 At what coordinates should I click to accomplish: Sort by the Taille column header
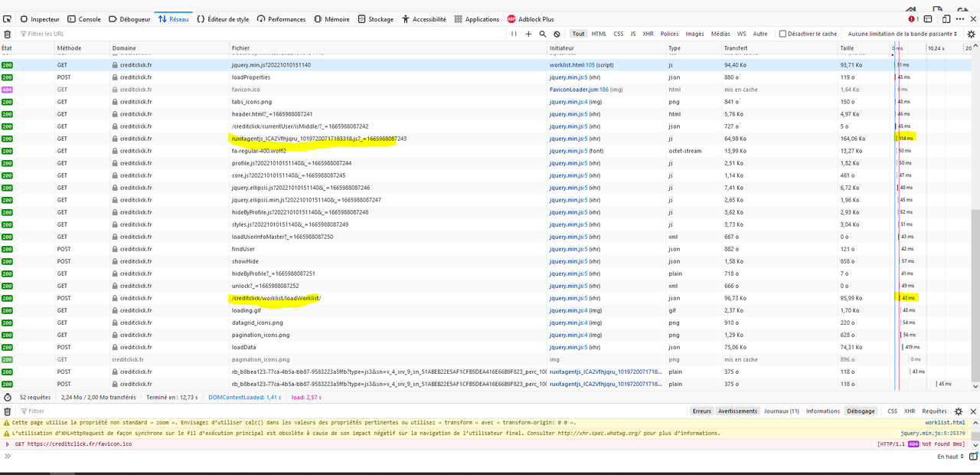[863, 48]
